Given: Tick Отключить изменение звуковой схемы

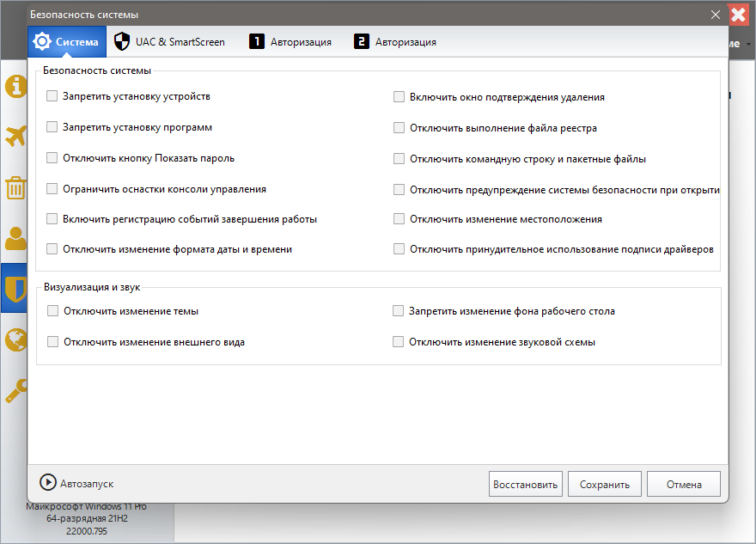Looking at the screenshot, I should pyautogui.click(x=399, y=342).
